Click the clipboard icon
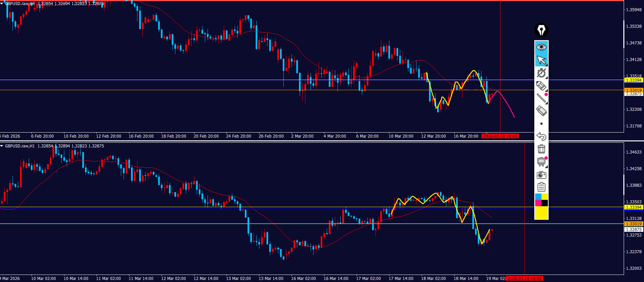 pos(541,187)
